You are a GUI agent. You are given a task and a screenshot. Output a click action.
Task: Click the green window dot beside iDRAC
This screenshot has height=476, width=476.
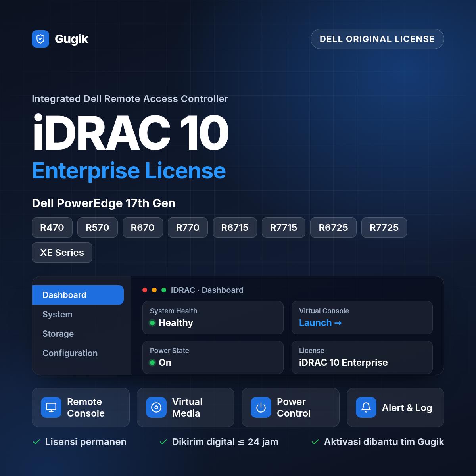164,290
